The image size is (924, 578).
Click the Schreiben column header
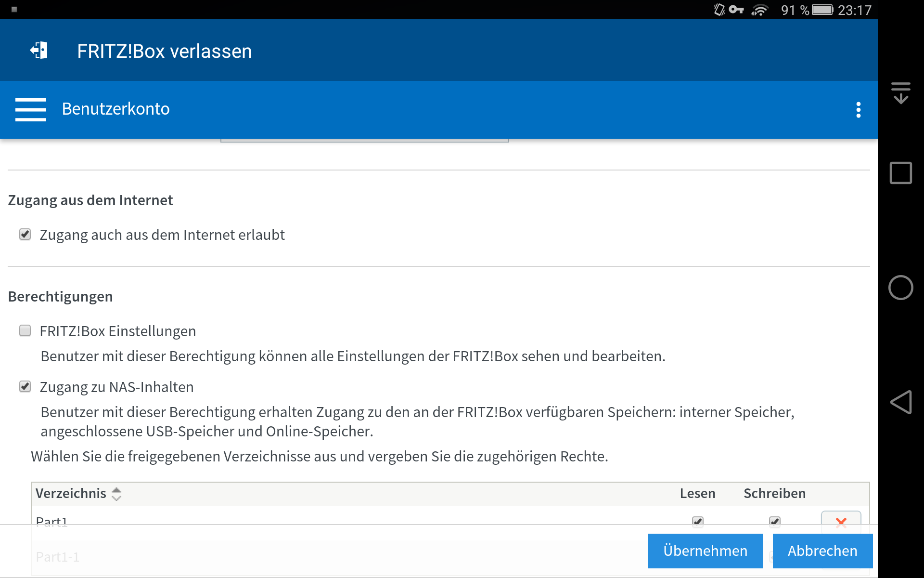click(x=774, y=493)
